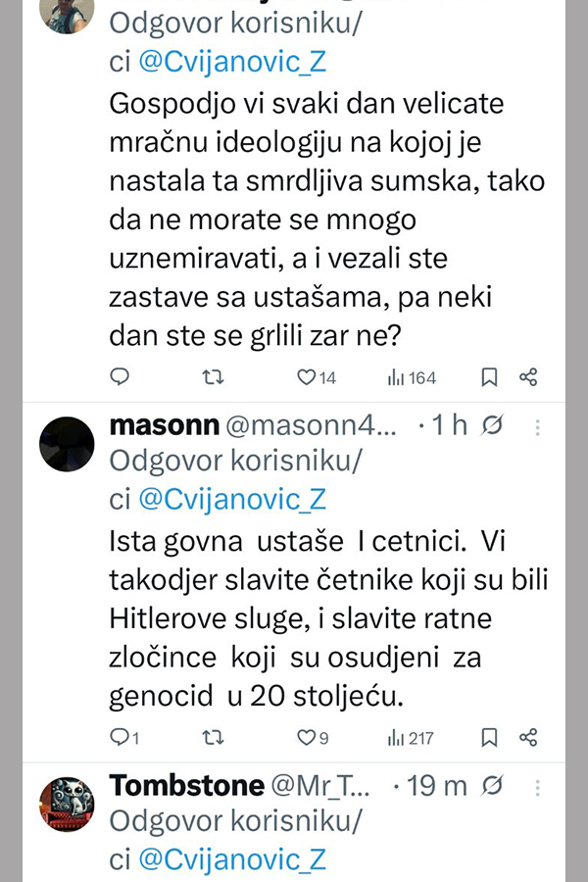Share the tweet with 164 views
Screen dimensions: 588x882
[527, 377]
